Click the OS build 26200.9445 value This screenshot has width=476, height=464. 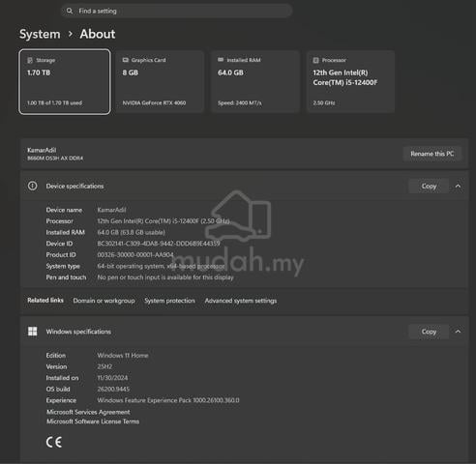coord(113,390)
